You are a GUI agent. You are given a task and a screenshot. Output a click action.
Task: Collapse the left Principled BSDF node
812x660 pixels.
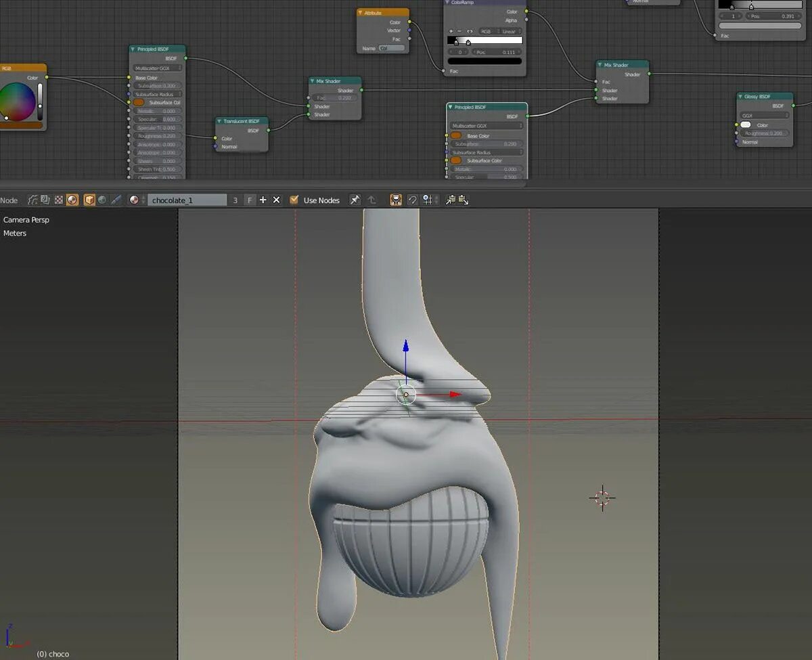click(134, 49)
